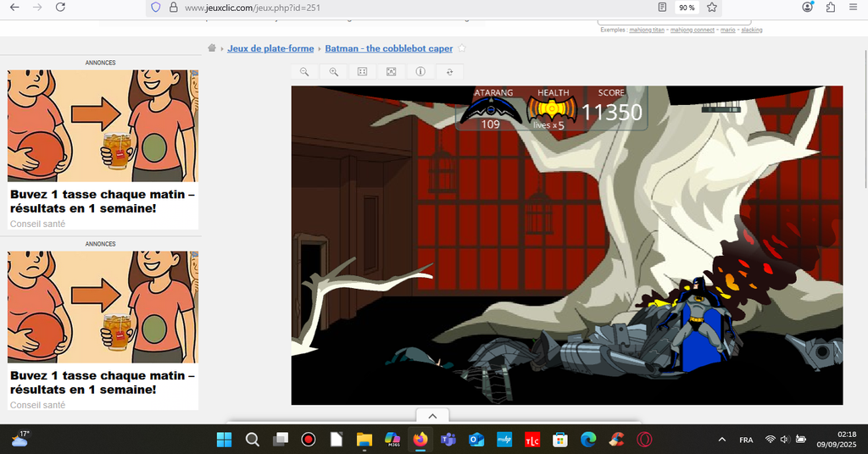Viewport: 868px width, 454px height.
Task: Open the game info icon
Action: (420, 72)
